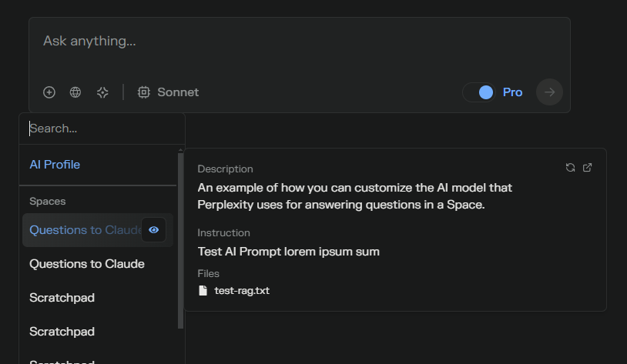Click the Search field in spaces dropdown
The height and width of the screenshot is (364, 627).
click(102, 129)
